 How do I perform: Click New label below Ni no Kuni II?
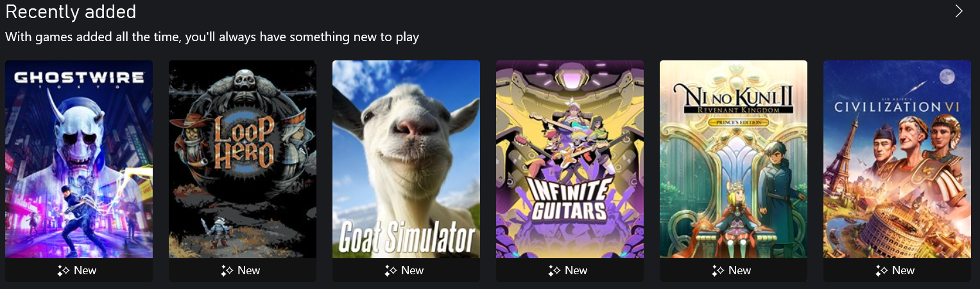point(740,270)
